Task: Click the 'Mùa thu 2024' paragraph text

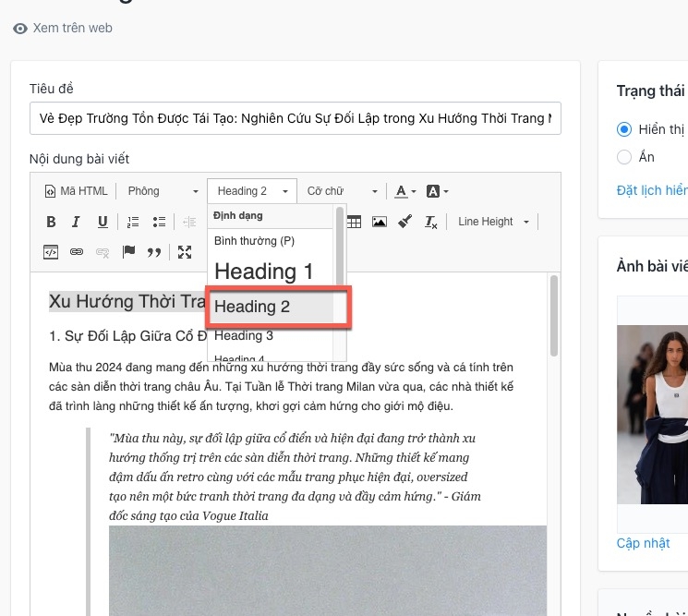Action: pyautogui.click(x=282, y=387)
